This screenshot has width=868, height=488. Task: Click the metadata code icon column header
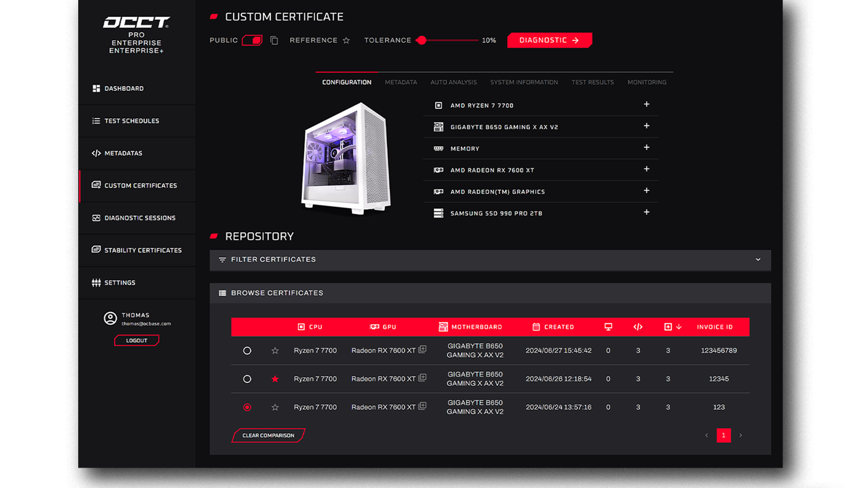click(638, 327)
